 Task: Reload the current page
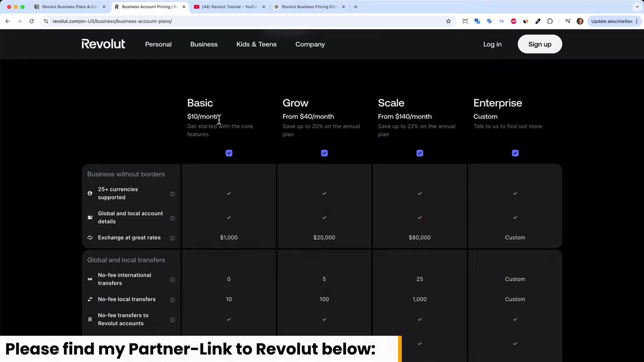(x=31, y=21)
